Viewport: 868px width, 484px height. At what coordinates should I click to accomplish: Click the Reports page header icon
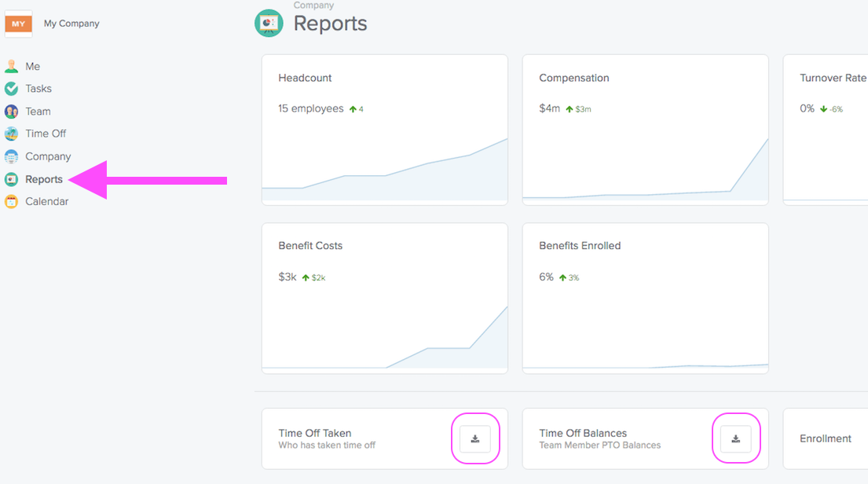point(269,24)
